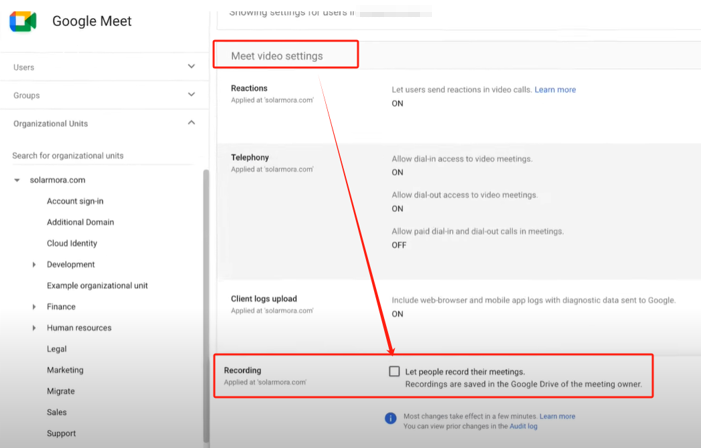The height and width of the screenshot is (448, 701).
Task: Click the blue info icon near changes notice
Action: click(390, 418)
